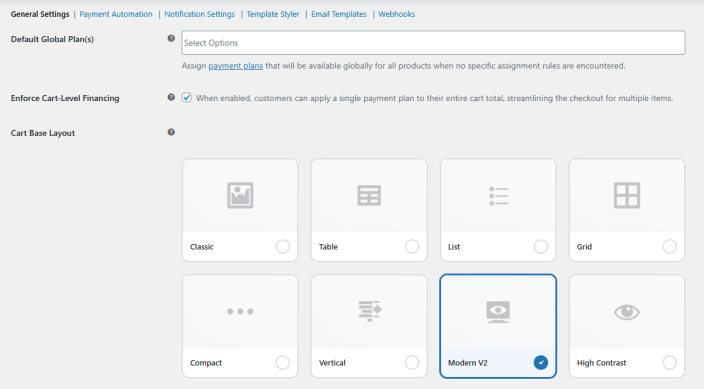Click the Classic layout label
The height and width of the screenshot is (389, 704).
pos(202,247)
